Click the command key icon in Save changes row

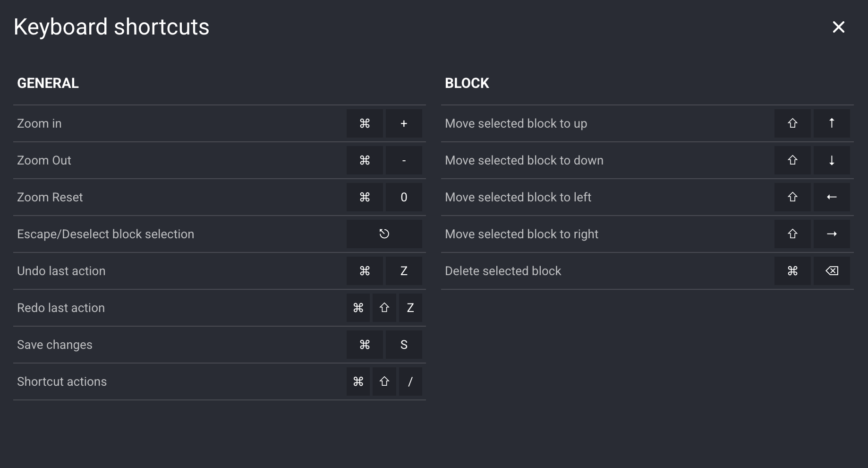[x=365, y=345]
